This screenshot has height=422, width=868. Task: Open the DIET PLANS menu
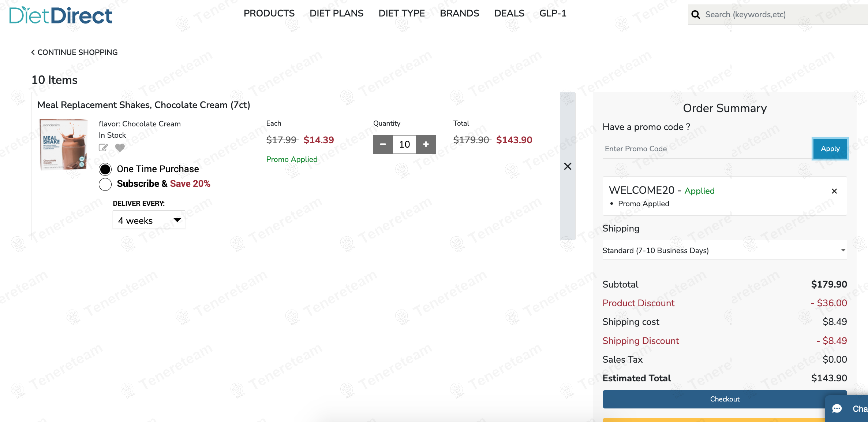pyautogui.click(x=336, y=14)
